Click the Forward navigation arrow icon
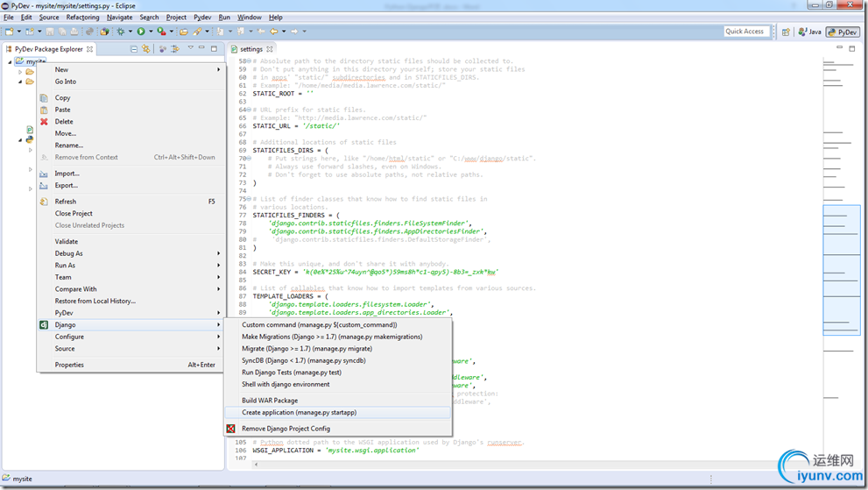 [294, 32]
